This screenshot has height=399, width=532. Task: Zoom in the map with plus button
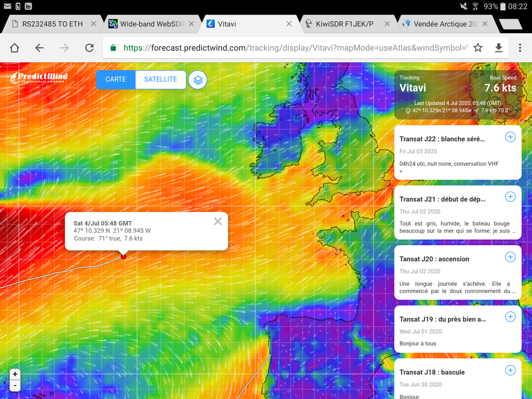pos(15,374)
